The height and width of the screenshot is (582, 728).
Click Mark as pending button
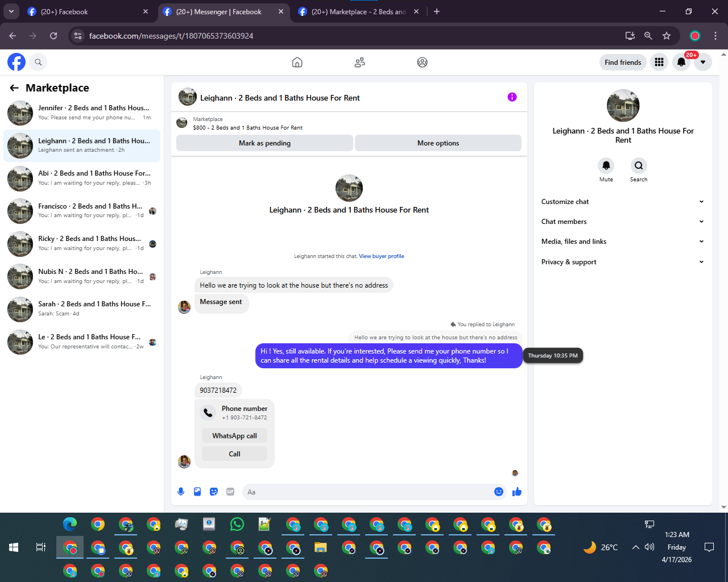[264, 143]
